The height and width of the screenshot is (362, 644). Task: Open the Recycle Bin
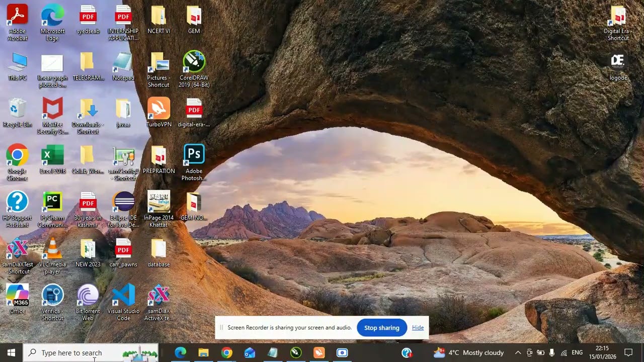[x=17, y=113]
